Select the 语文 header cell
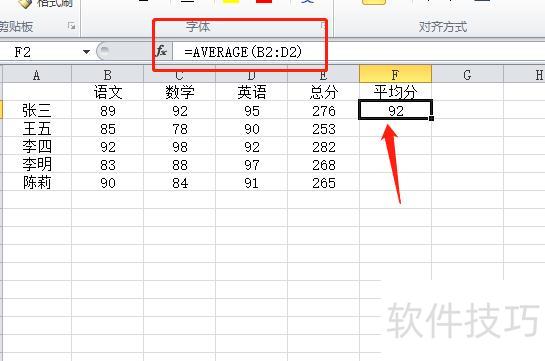This screenshot has width=545, height=361. tap(107, 92)
